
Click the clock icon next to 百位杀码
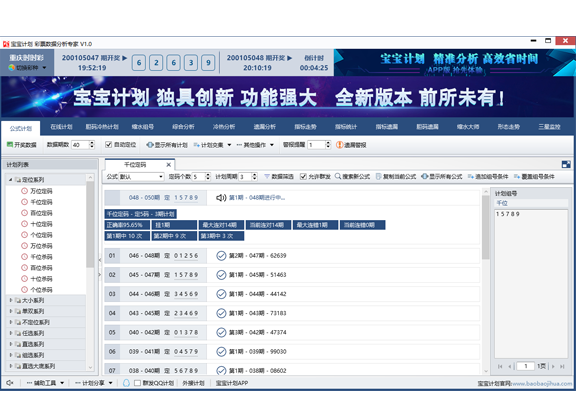click(x=25, y=268)
